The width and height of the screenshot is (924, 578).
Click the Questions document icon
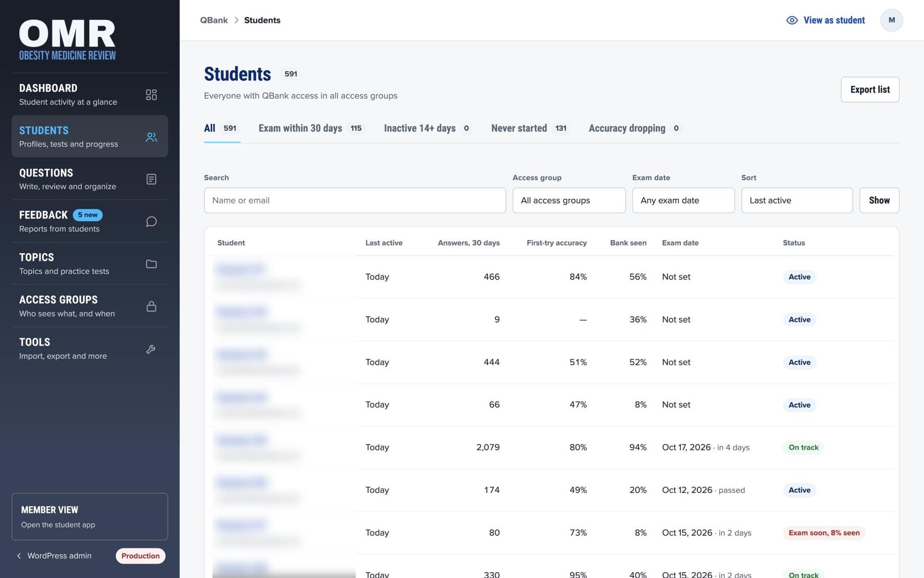click(x=151, y=179)
